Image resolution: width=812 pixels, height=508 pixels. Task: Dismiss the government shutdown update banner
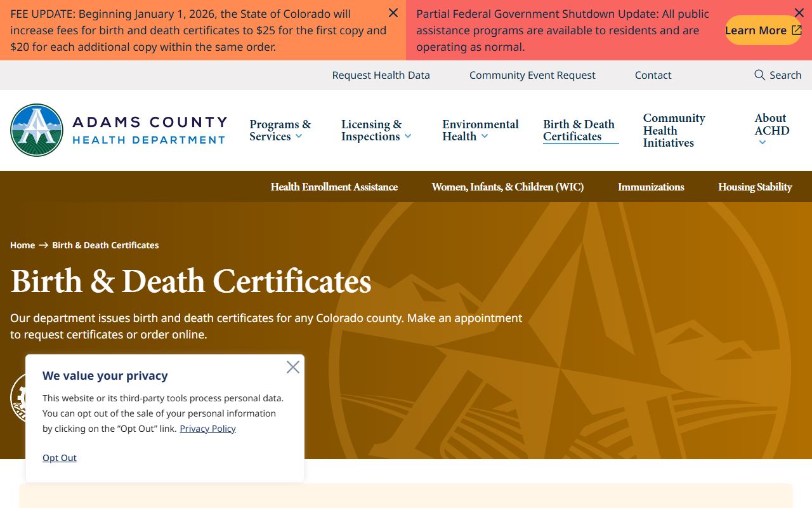[799, 13]
